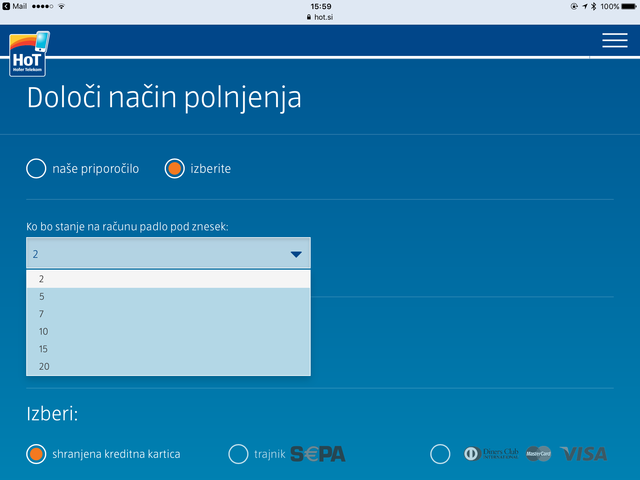Tap the hot.si address bar
The image size is (640, 480).
320,17
